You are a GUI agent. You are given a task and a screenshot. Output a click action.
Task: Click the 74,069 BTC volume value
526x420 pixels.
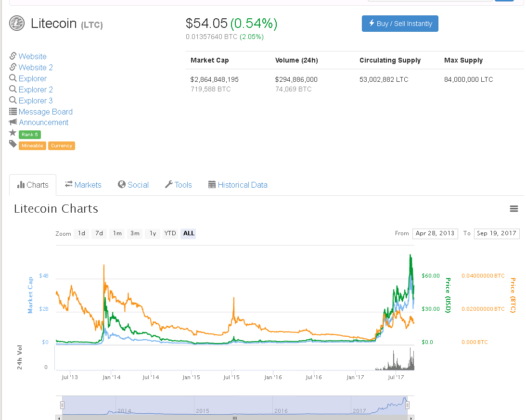294,89
